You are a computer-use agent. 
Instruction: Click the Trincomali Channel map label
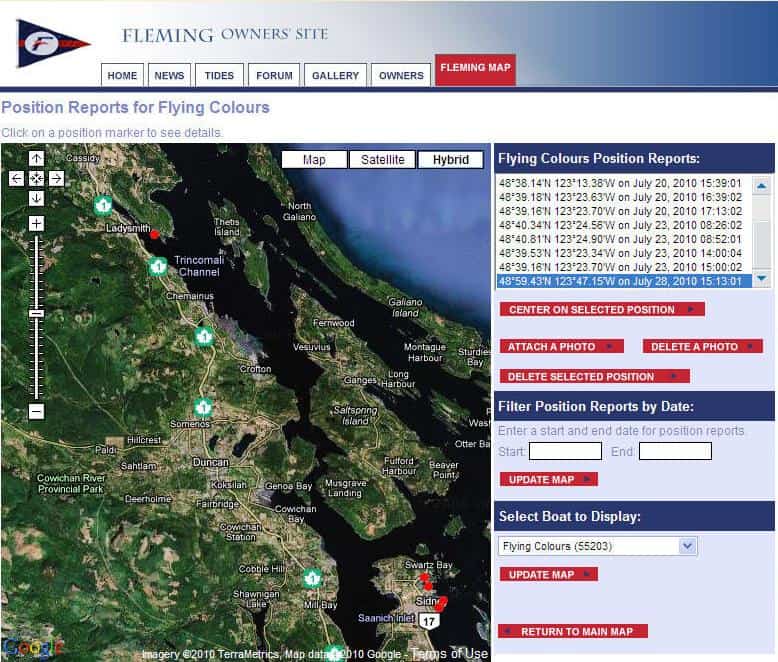[199, 266]
